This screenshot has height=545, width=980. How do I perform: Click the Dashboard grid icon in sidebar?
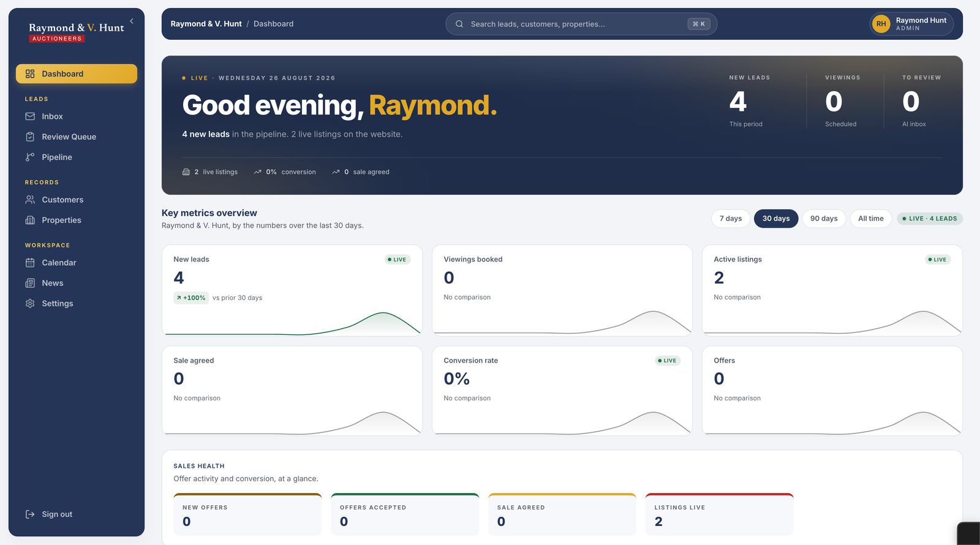30,74
